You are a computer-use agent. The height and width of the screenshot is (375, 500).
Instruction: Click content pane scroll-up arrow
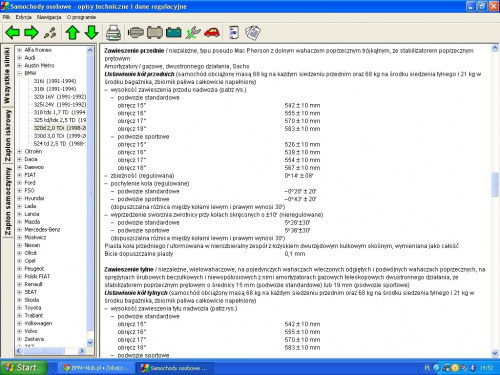pyautogui.click(x=495, y=49)
